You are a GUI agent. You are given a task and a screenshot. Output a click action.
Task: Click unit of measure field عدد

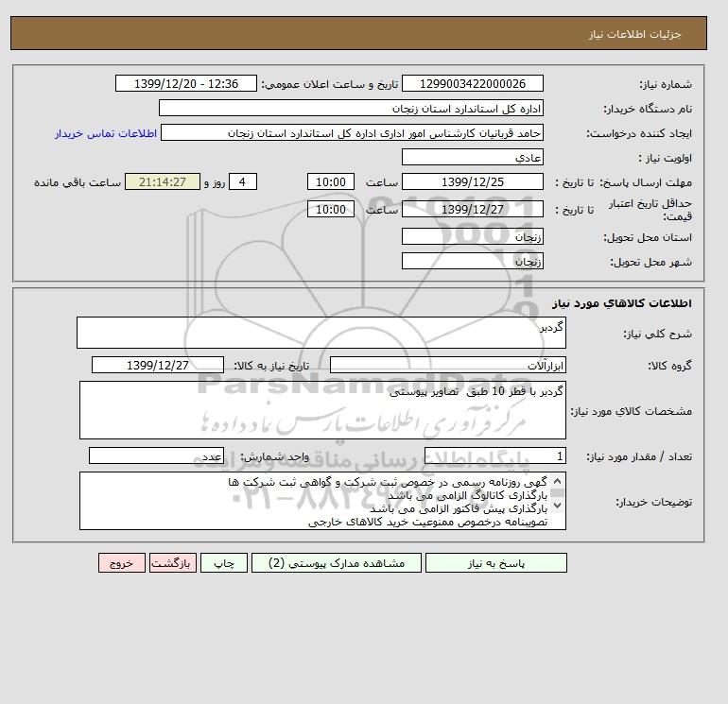pos(156,456)
